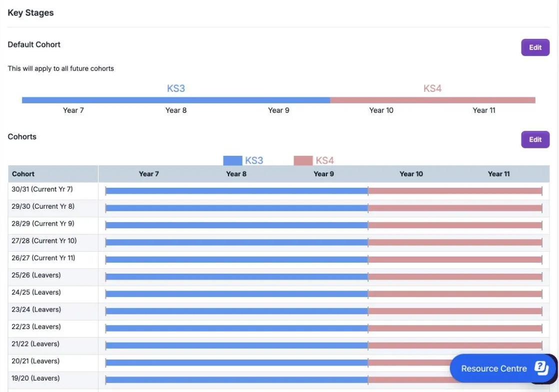Click KS3 blue bar in 19/20 row
Screen dimensions: 559x392
tap(236, 380)
